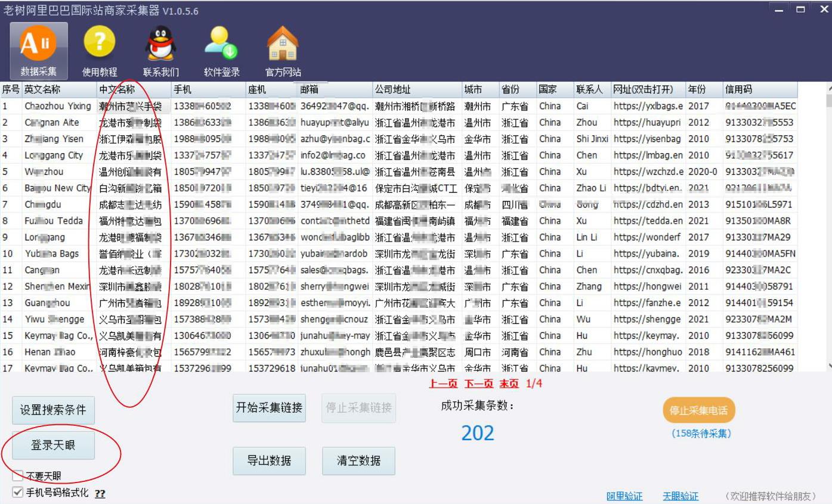Click the (158条待采集) status text
The image size is (832, 504).
click(x=701, y=434)
